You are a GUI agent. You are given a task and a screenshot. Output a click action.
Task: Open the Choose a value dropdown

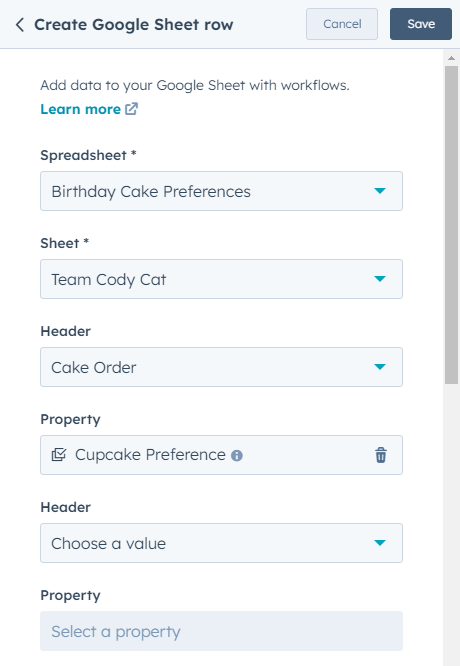[x=221, y=543]
